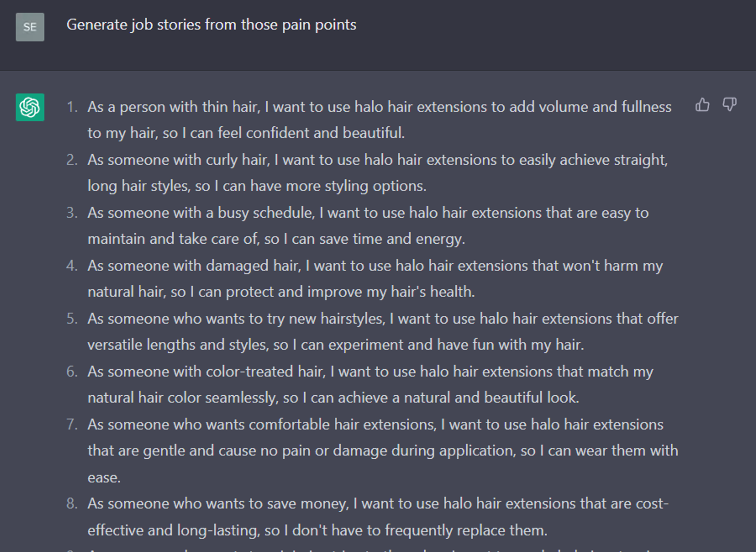Click the partially visible ninth list item
The image size is (756, 552).
[370, 549]
